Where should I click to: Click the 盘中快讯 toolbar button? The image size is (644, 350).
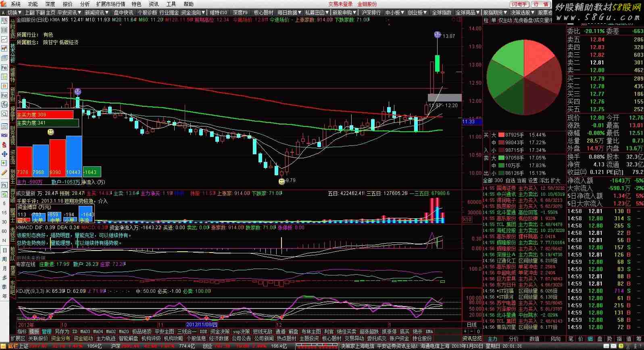click(123, 12)
